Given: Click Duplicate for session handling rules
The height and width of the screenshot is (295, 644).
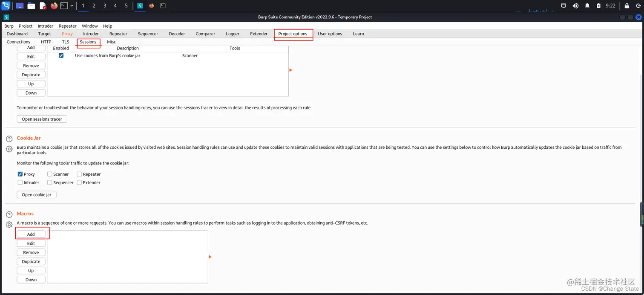Looking at the screenshot, I should 31,75.
